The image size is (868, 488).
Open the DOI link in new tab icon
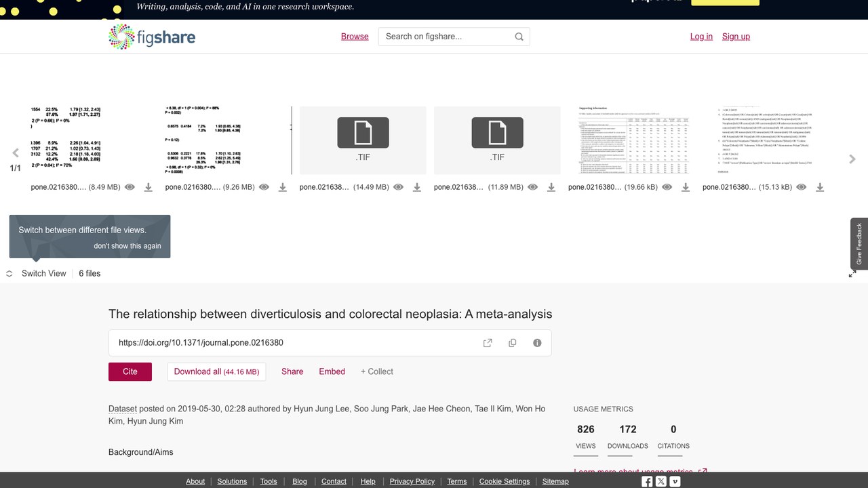488,343
